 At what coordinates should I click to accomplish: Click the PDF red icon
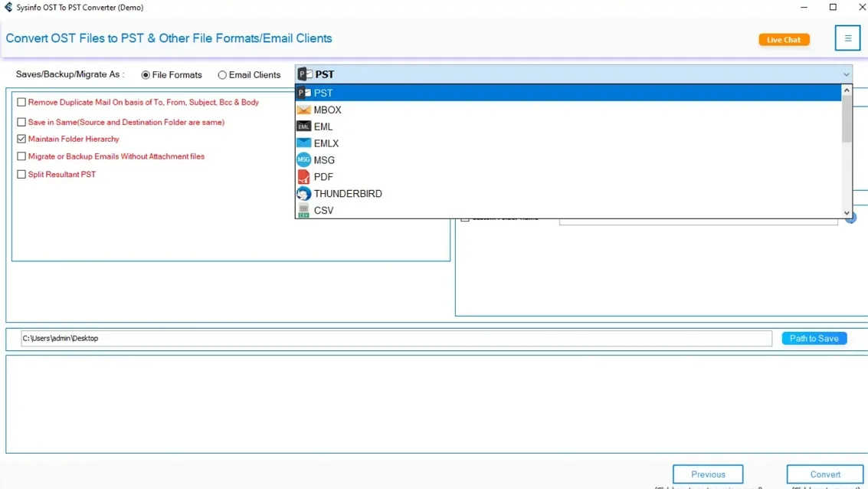[304, 176]
